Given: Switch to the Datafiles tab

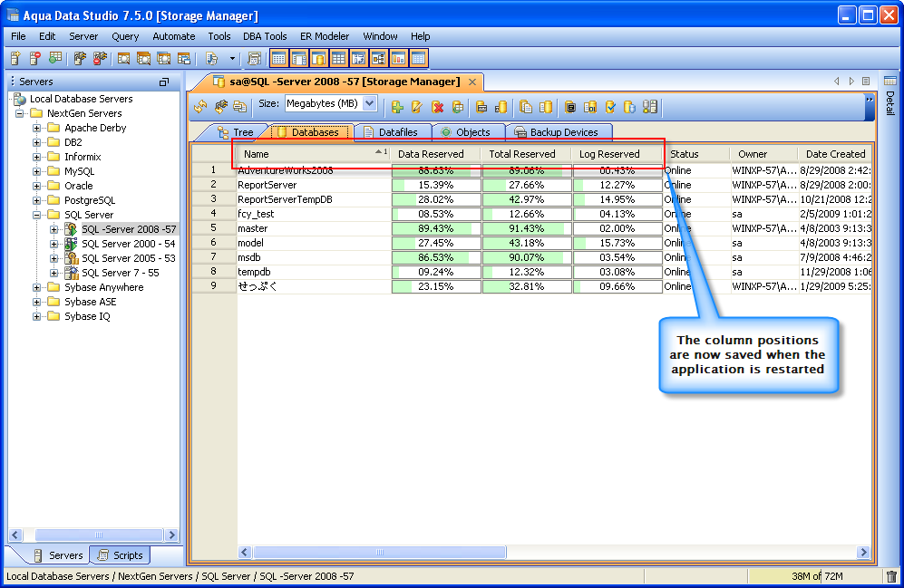Looking at the screenshot, I should (392, 132).
